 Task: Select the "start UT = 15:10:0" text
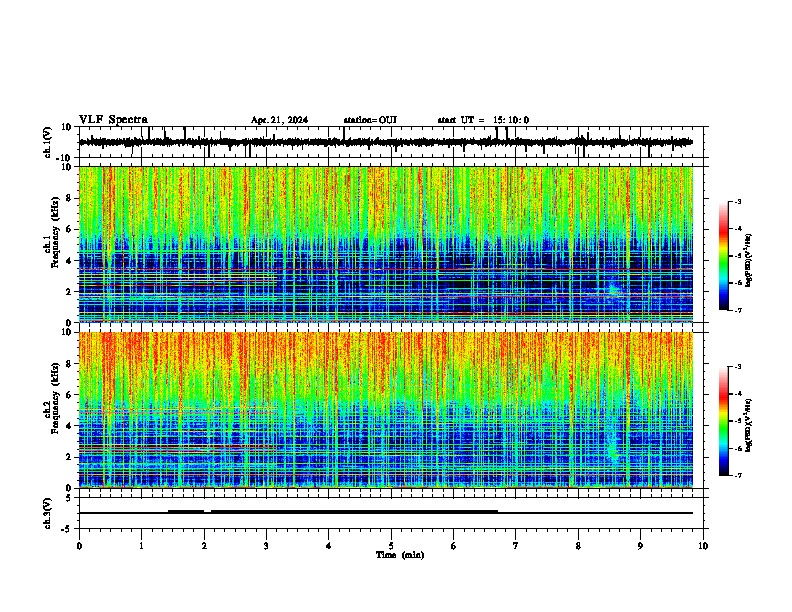(483, 120)
